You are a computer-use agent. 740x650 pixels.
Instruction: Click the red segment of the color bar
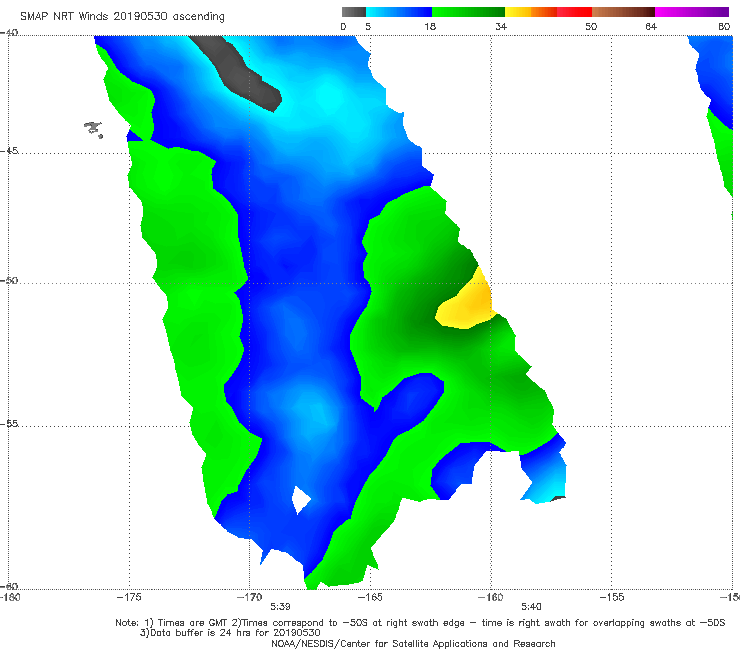tap(574, 12)
